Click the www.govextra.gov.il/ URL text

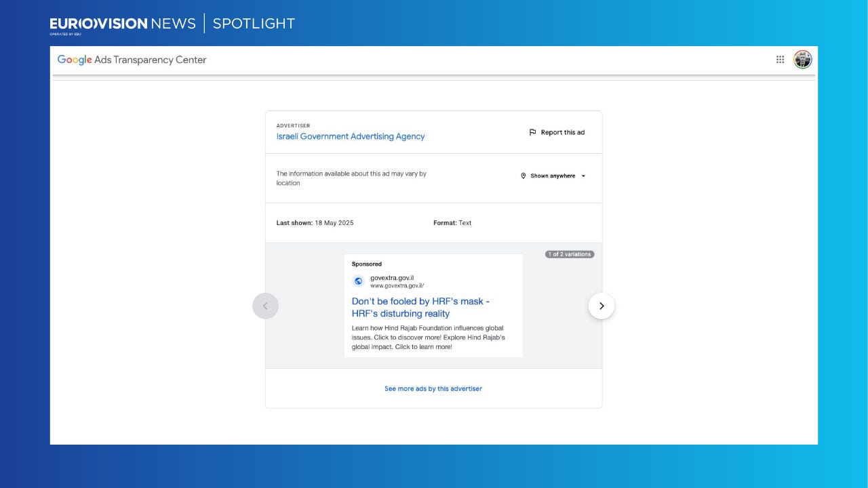[x=397, y=285]
